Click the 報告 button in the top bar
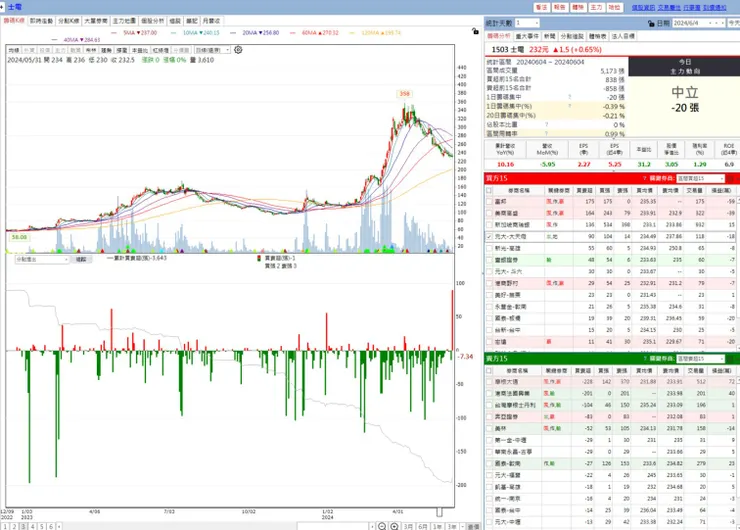Screen dimensions: 740x530 point(560,8)
